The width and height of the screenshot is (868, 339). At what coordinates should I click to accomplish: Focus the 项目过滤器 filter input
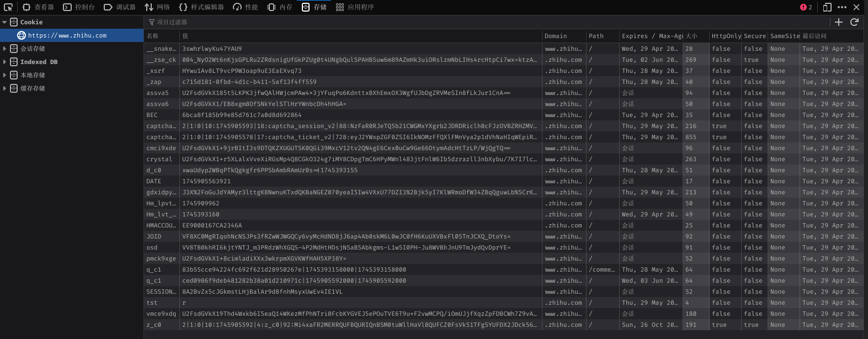[331, 22]
